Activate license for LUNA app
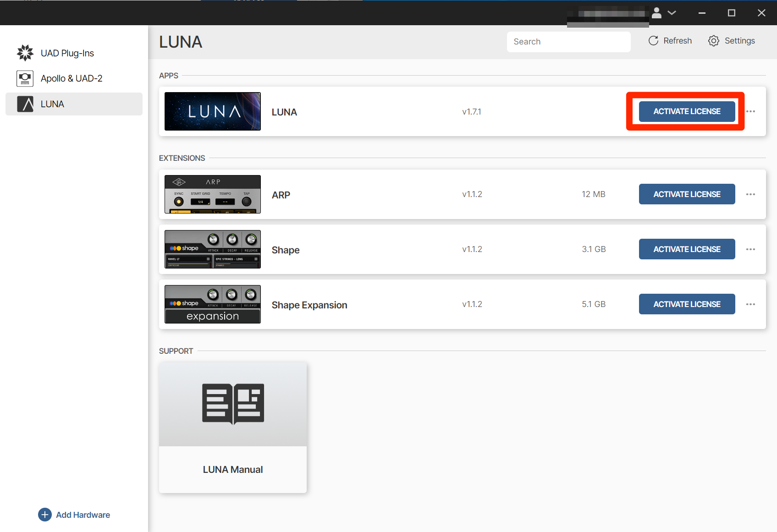The image size is (777, 532). (687, 111)
